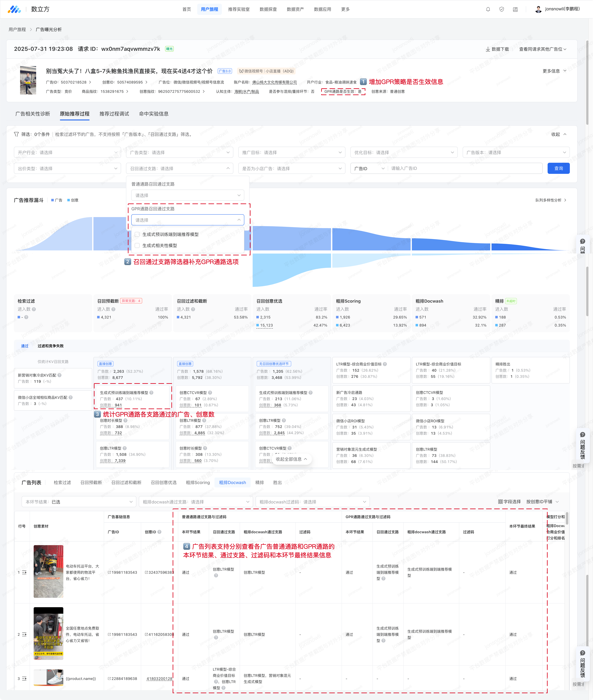The height and width of the screenshot is (700, 593).
Task: Click the 请输入广告ID input field
Action: click(x=464, y=168)
